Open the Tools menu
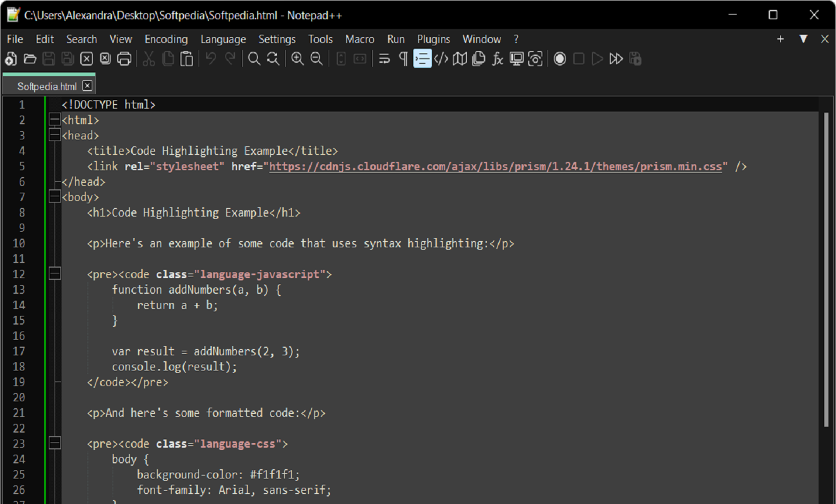 pos(320,39)
